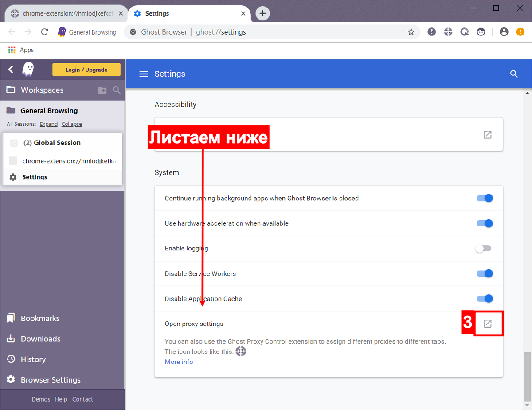Image resolution: width=532 pixels, height=410 pixels.
Task: Bookmark this page with the star
Action: 411,32
